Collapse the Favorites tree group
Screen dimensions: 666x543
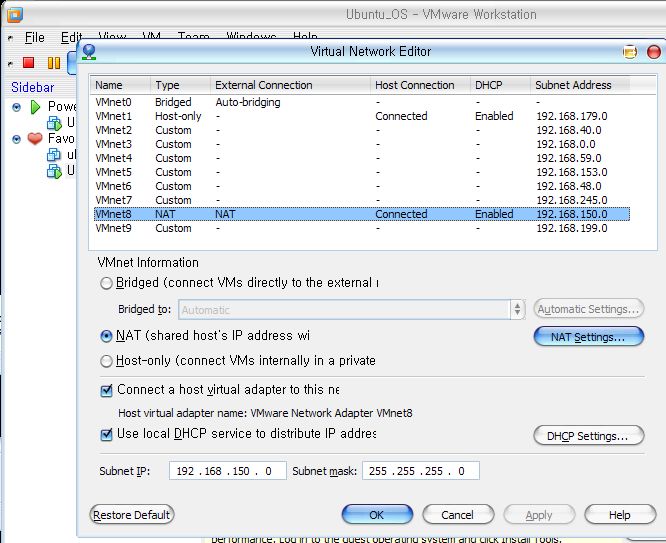17,139
